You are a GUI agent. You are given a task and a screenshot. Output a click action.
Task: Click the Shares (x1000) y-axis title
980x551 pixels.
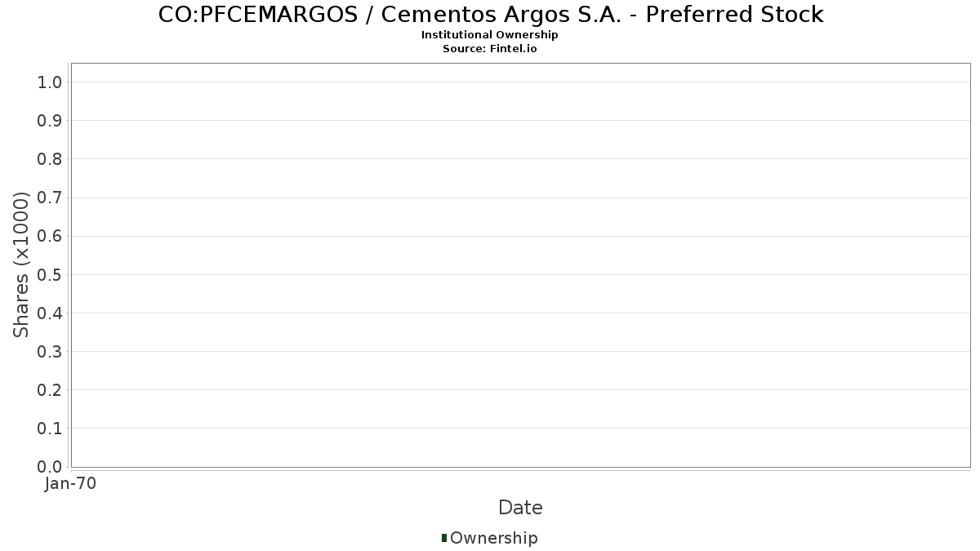[x=21, y=264]
